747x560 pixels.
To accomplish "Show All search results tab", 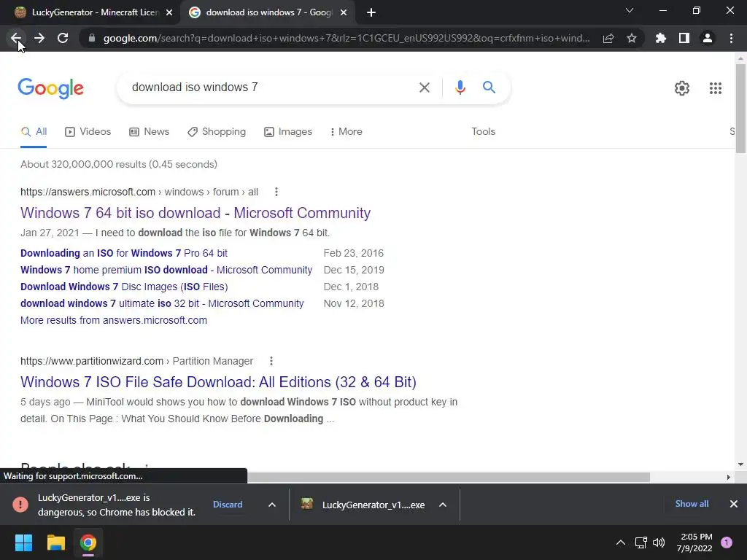I will point(34,132).
